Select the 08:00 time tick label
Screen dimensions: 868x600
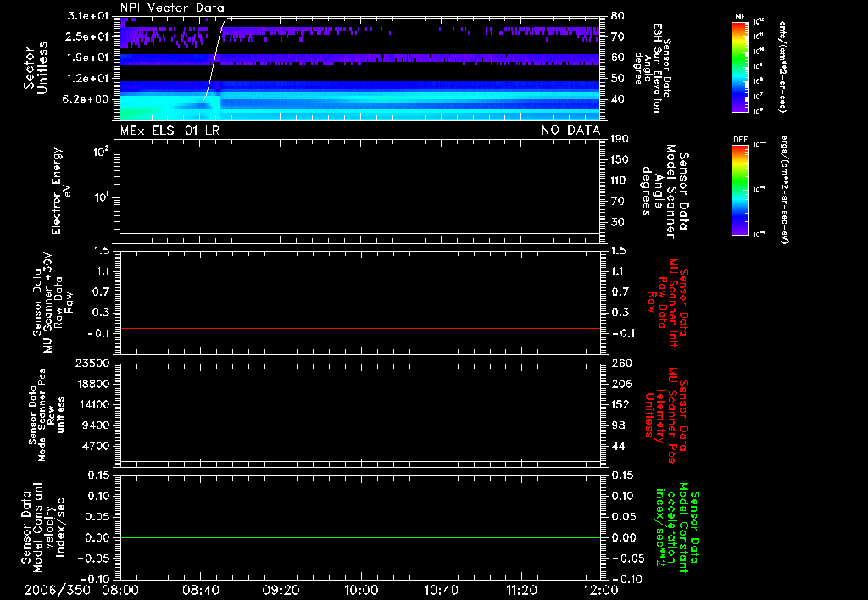click(x=120, y=590)
